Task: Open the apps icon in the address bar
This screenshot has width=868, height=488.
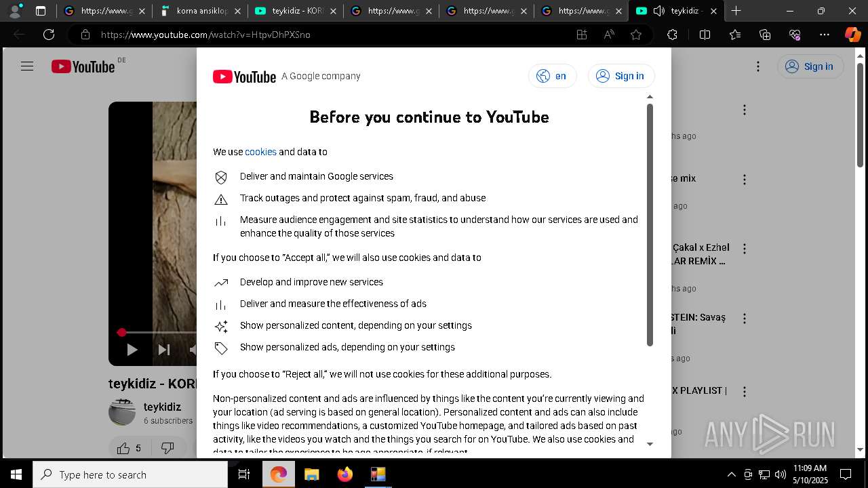Action: (582, 35)
